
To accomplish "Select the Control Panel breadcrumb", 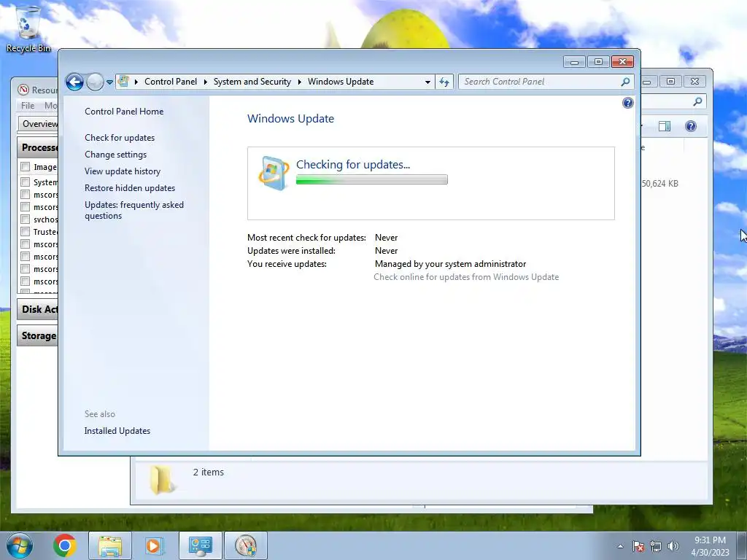I will [x=171, y=82].
